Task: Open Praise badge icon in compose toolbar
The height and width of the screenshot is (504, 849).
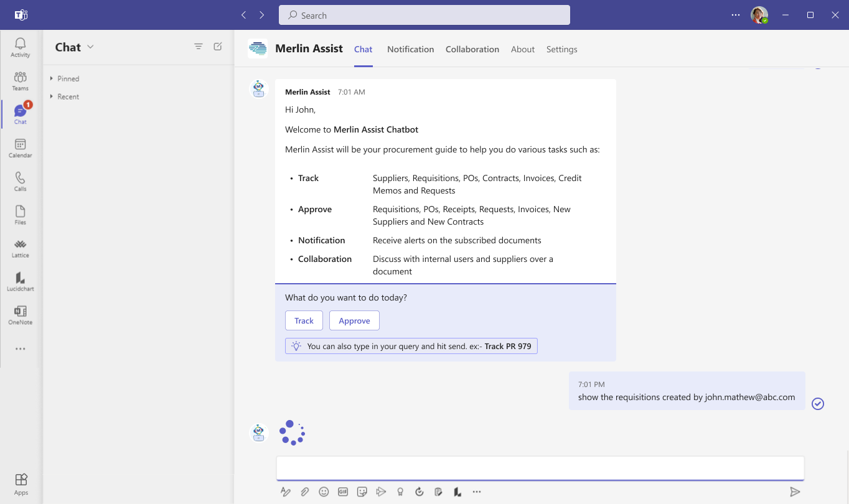Action: tap(400, 492)
